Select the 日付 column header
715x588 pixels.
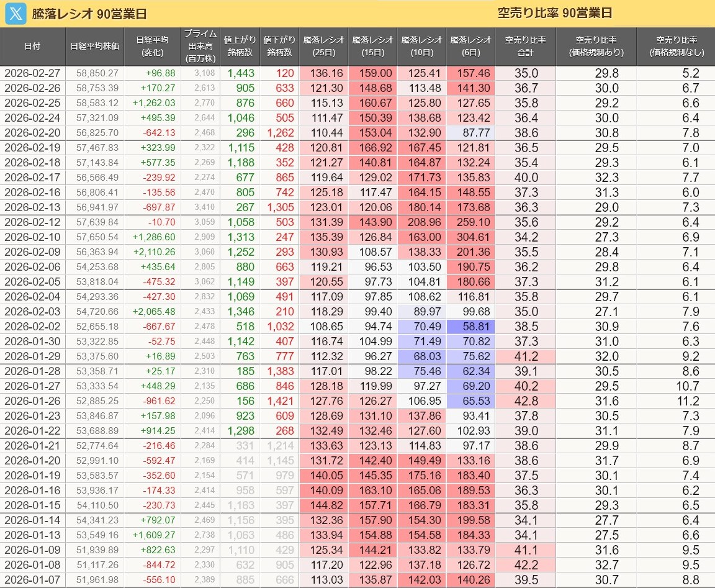33,47
